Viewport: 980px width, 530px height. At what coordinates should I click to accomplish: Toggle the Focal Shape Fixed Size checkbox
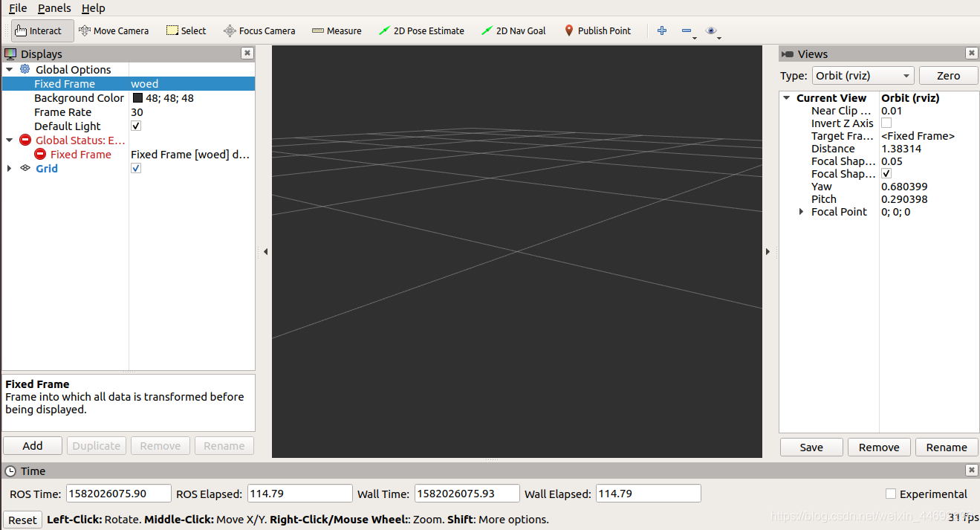(886, 174)
